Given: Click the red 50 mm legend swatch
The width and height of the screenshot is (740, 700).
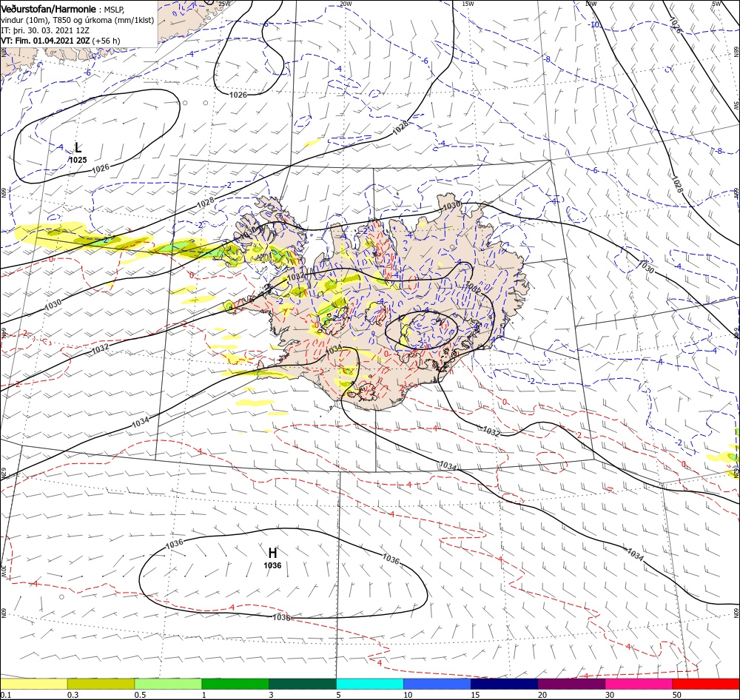Looking at the screenshot, I should pyautogui.click(x=706, y=684).
